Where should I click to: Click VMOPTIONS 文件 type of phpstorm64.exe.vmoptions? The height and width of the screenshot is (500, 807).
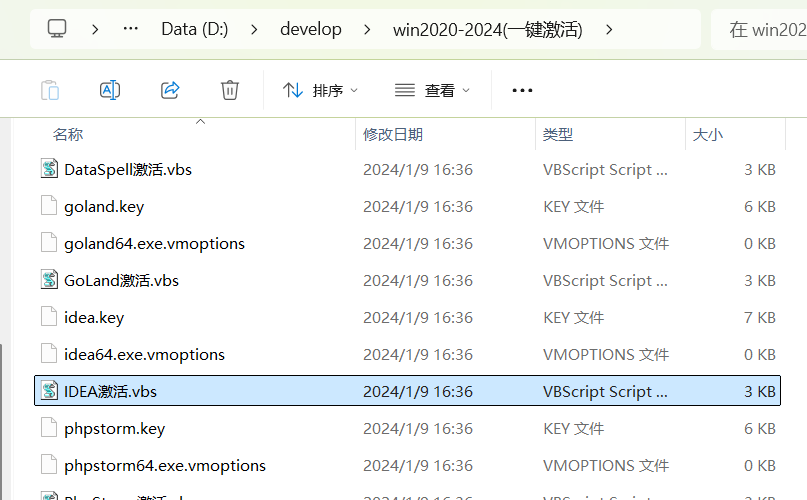606,465
